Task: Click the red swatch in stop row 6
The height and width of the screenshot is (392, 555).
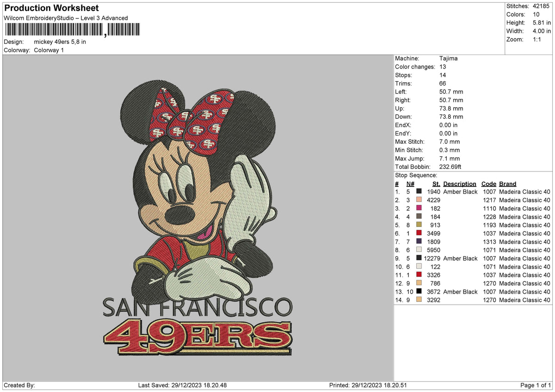Action: [419, 233]
